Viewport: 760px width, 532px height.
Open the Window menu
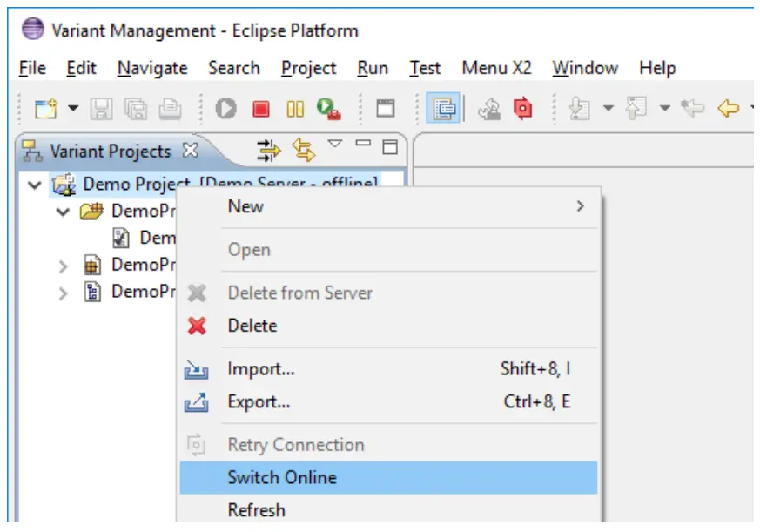(x=585, y=68)
